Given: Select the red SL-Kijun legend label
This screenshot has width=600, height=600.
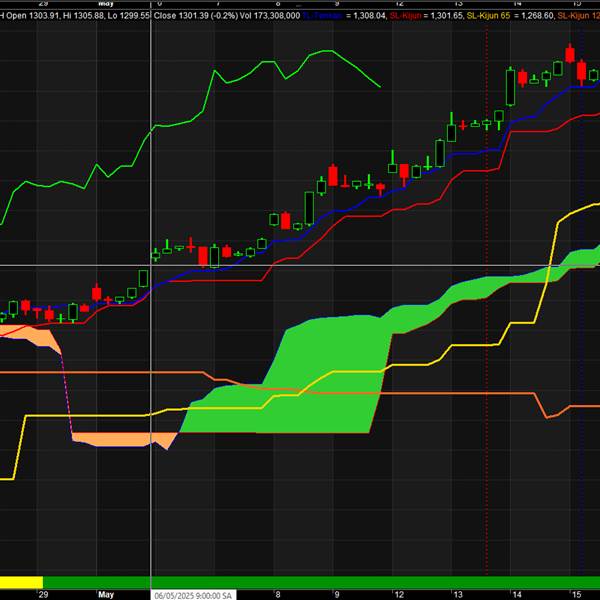Looking at the screenshot, I should pyautogui.click(x=405, y=16).
